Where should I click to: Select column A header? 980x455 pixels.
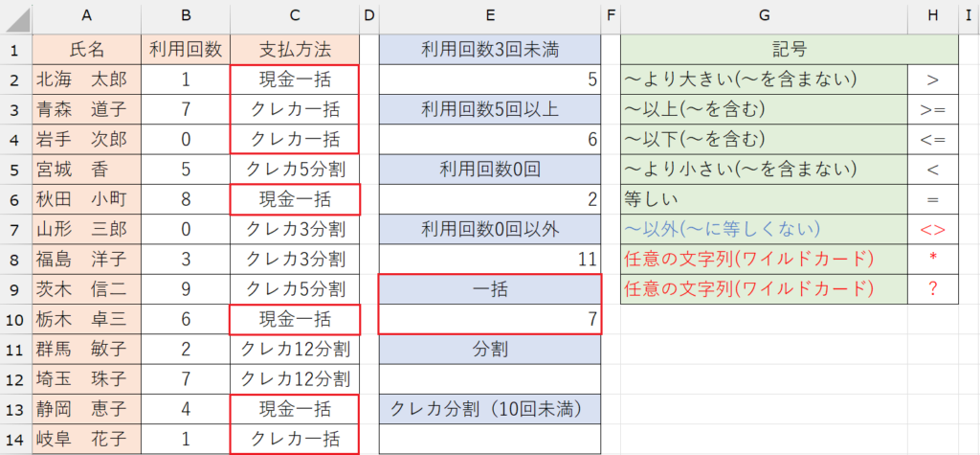click(x=87, y=17)
